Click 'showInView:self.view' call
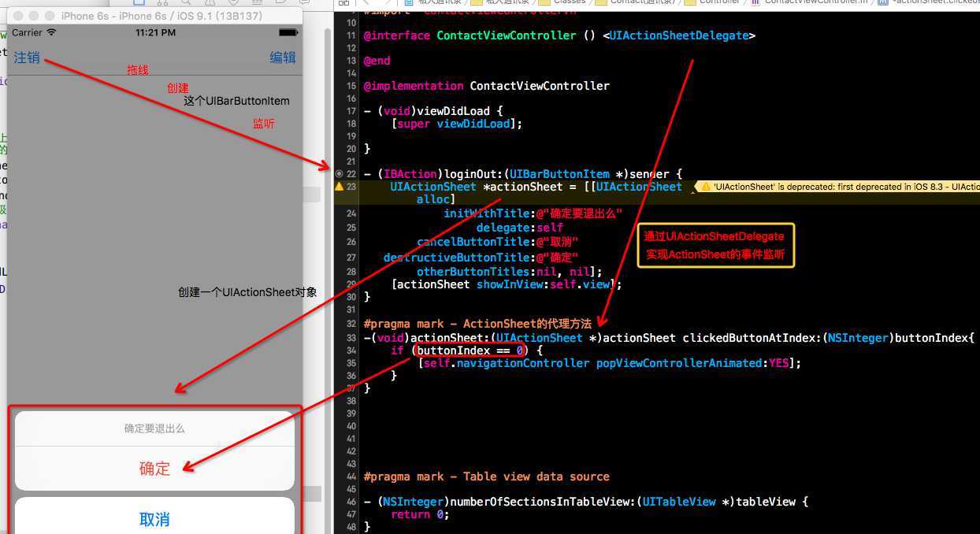 (x=544, y=284)
